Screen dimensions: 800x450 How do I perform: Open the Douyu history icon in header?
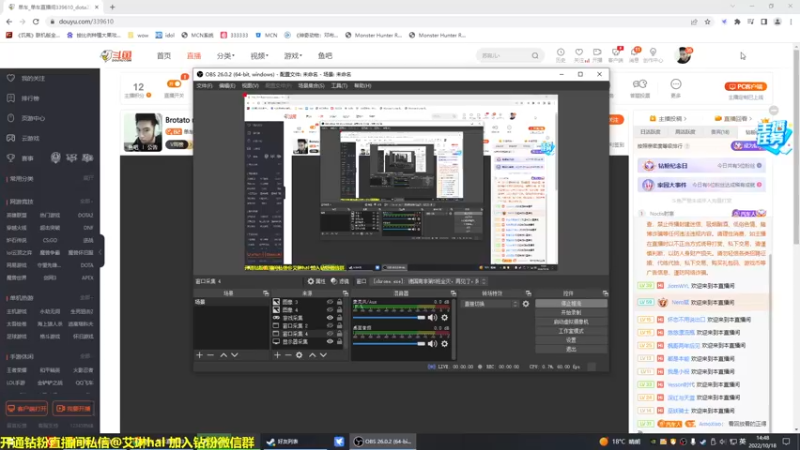point(560,53)
